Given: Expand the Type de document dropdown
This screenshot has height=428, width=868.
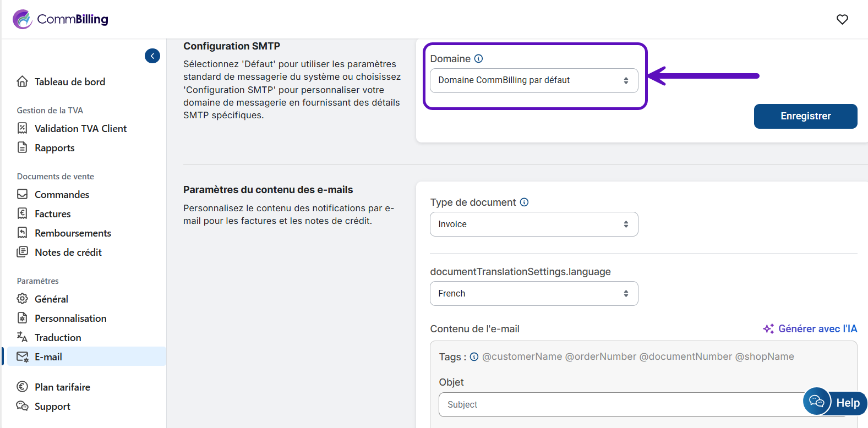Looking at the screenshot, I should tap(533, 224).
